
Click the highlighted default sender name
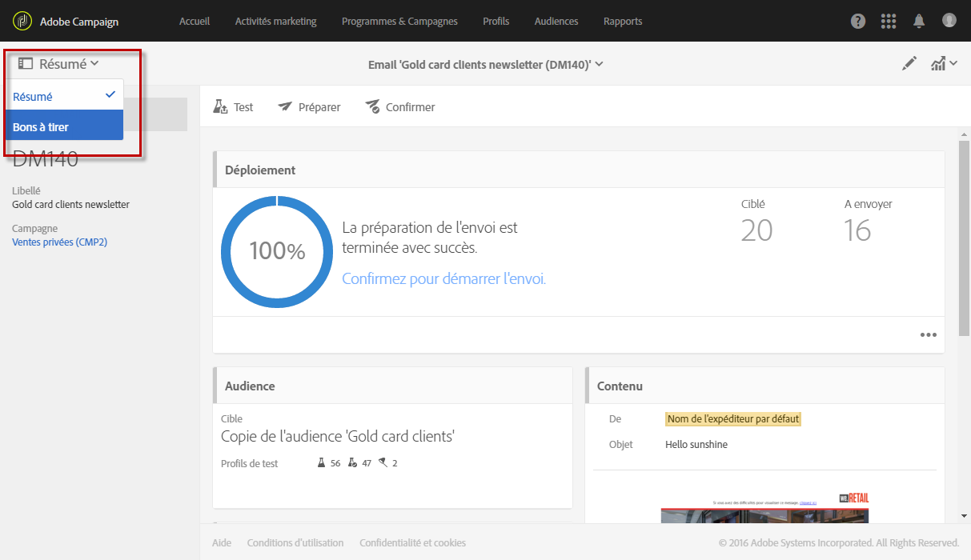click(732, 419)
